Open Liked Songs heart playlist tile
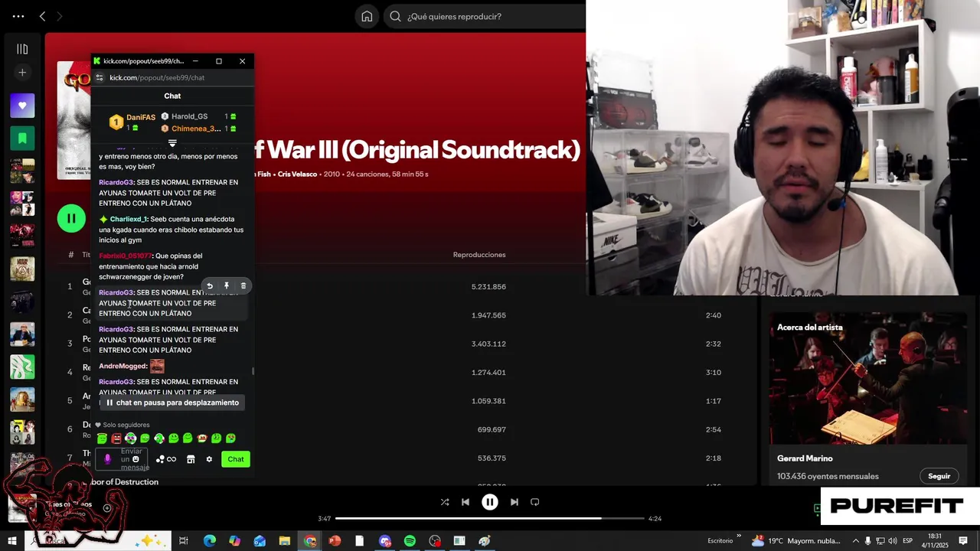The height and width of the screenshot is (551, 980). (x=22, y=106)
